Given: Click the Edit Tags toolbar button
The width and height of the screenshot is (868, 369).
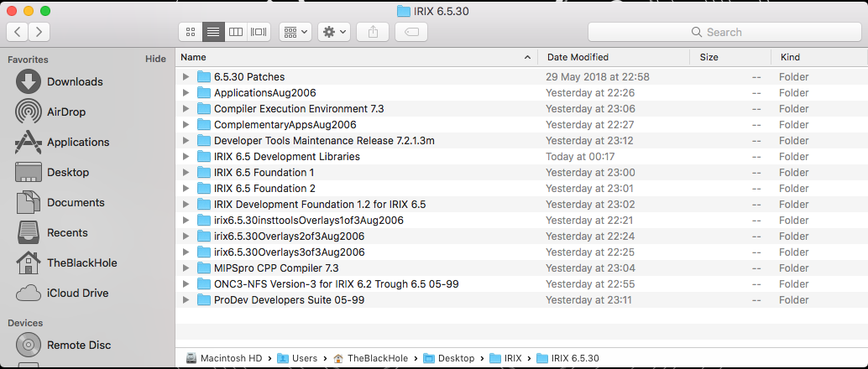Looking at the screenshot, I should 411,32.
